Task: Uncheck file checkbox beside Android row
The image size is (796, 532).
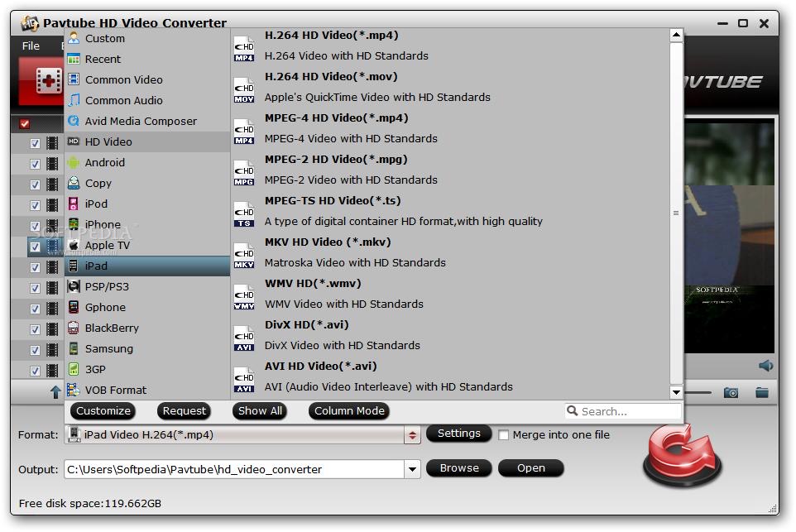Action: point(35,164)
